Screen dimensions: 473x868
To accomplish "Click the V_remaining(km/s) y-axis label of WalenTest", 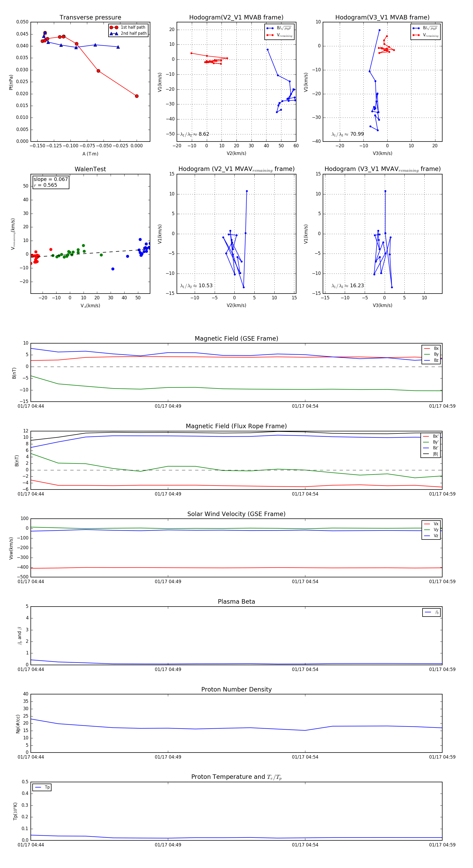I will pyautogui.click(x=13, y=234).
